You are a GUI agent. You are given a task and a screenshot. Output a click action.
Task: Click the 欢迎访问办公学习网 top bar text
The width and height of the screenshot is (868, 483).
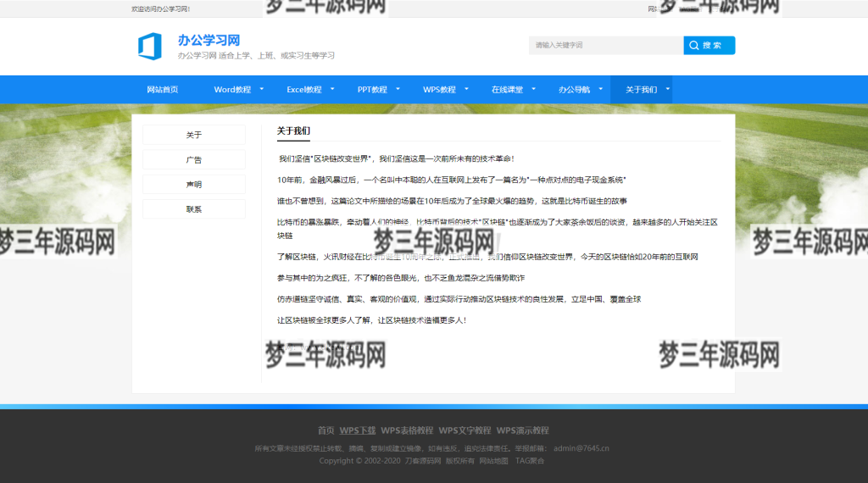click(160, 8)
